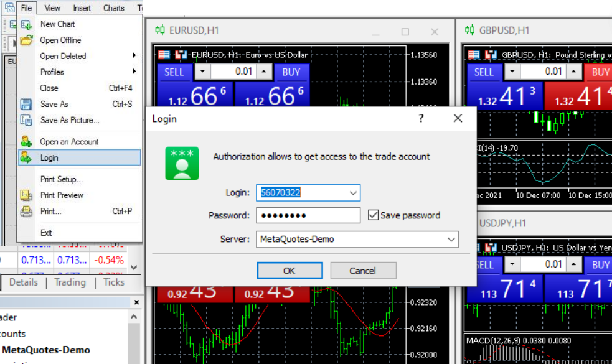Image resolution: width=612 pixels, height=364 pixels.
Task: Click into the Password field
Action: coord(308,215)
